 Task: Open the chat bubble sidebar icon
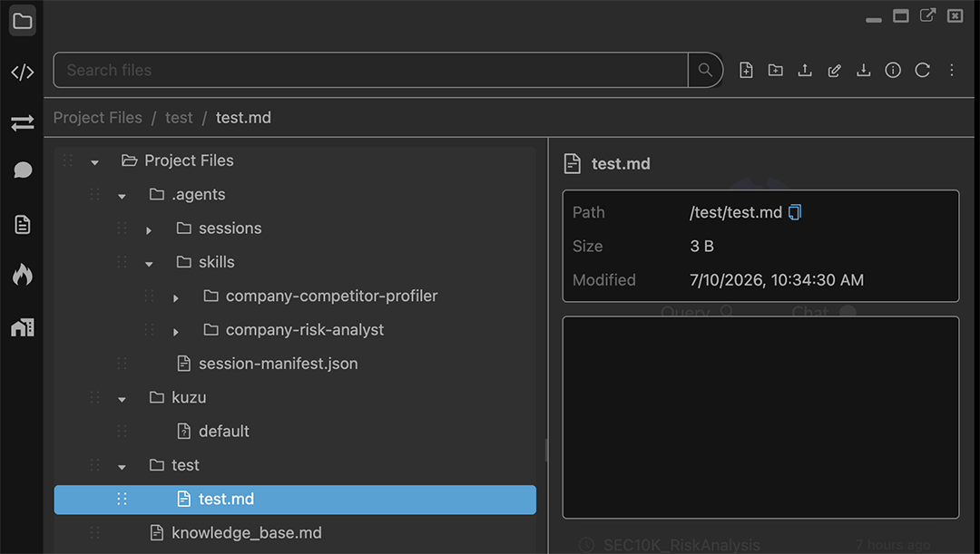click(x=23, y=170)
